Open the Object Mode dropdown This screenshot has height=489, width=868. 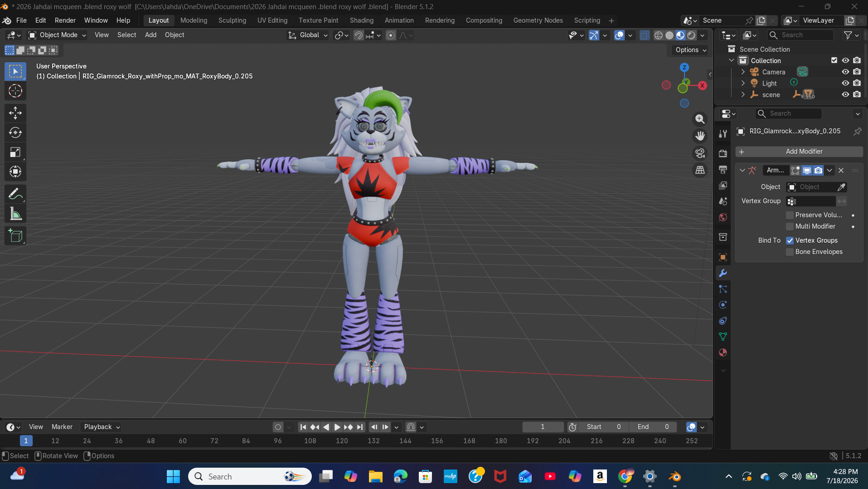(57, 35)
